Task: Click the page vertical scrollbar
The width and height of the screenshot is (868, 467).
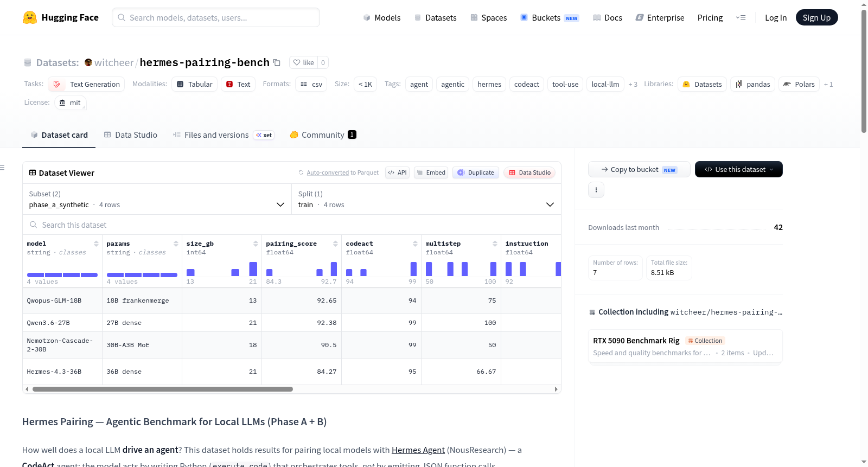Action: (x=864, y=71)
